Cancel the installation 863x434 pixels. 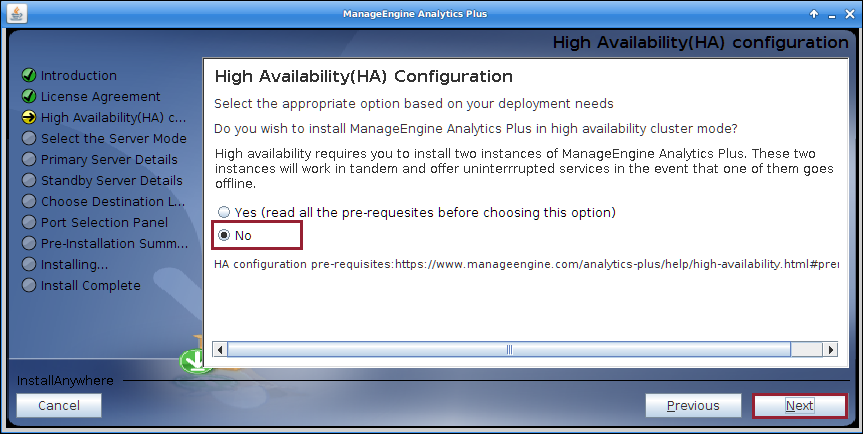point(59,405)
